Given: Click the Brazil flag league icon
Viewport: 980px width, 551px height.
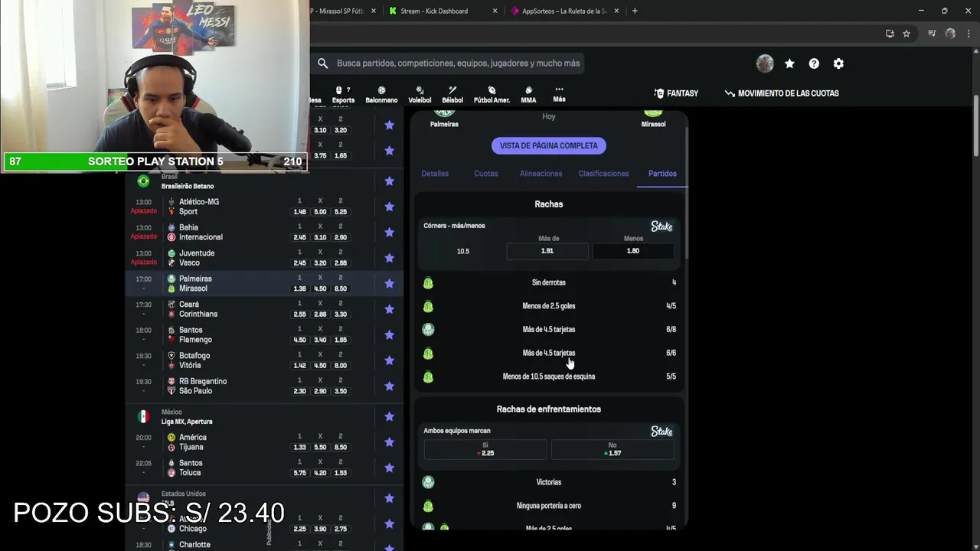Looking at the screenshot, I should pos(143,181).
